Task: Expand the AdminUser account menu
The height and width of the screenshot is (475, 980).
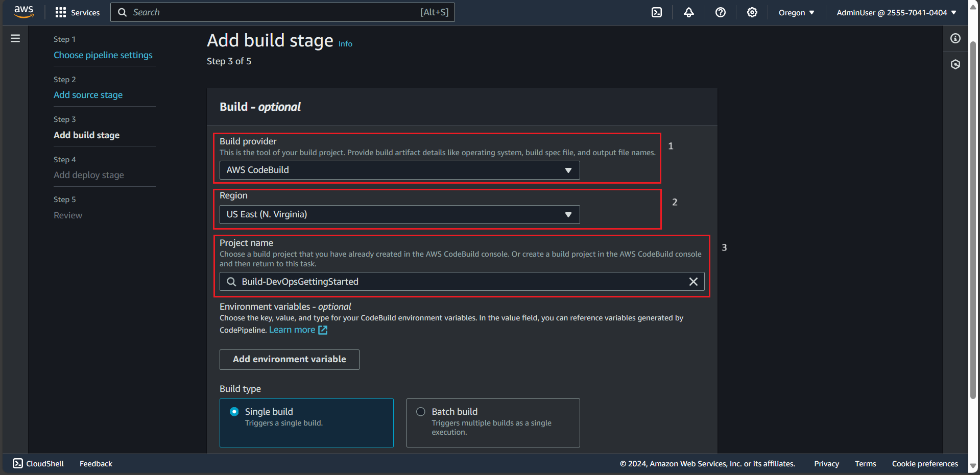Action: point(896,13)
